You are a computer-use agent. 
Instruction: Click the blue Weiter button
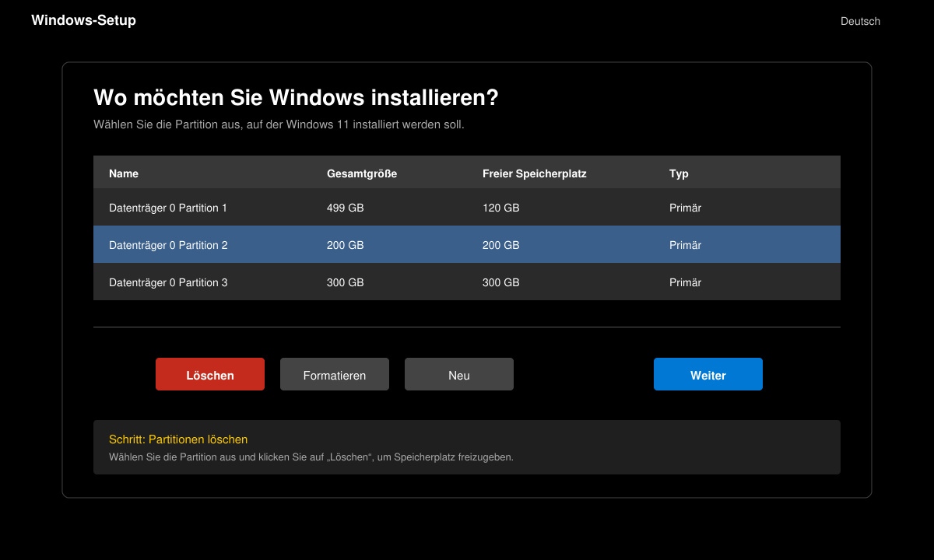pyautogui.click(x=708, y=374)
